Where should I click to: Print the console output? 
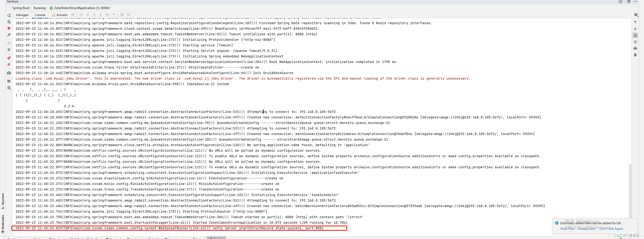point(635,48)
